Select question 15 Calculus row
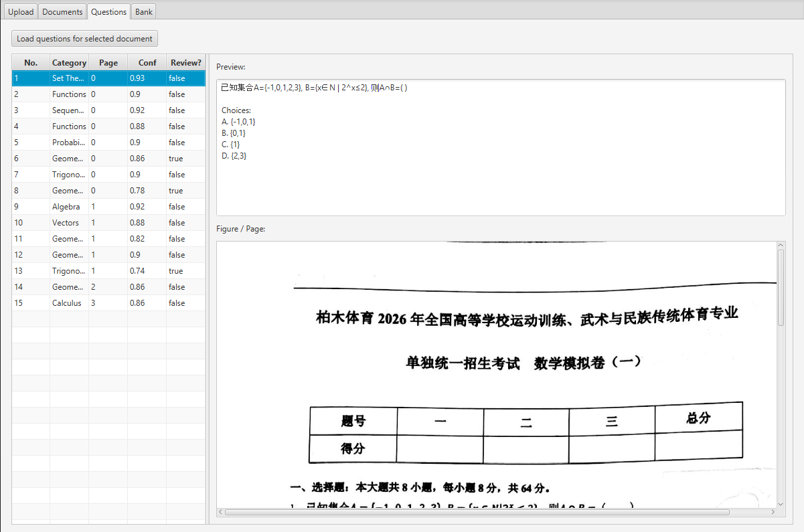Viewport: 804px width, 532px height. pos(108,303)
